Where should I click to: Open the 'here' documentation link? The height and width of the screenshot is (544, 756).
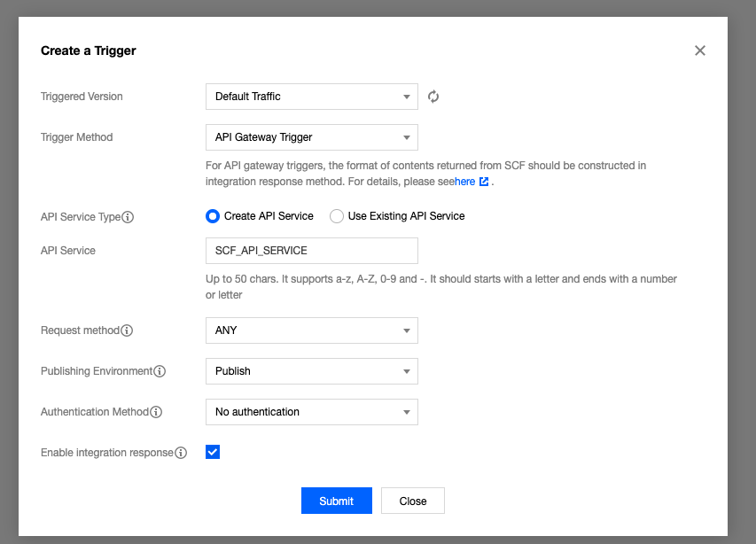(464, 182)
